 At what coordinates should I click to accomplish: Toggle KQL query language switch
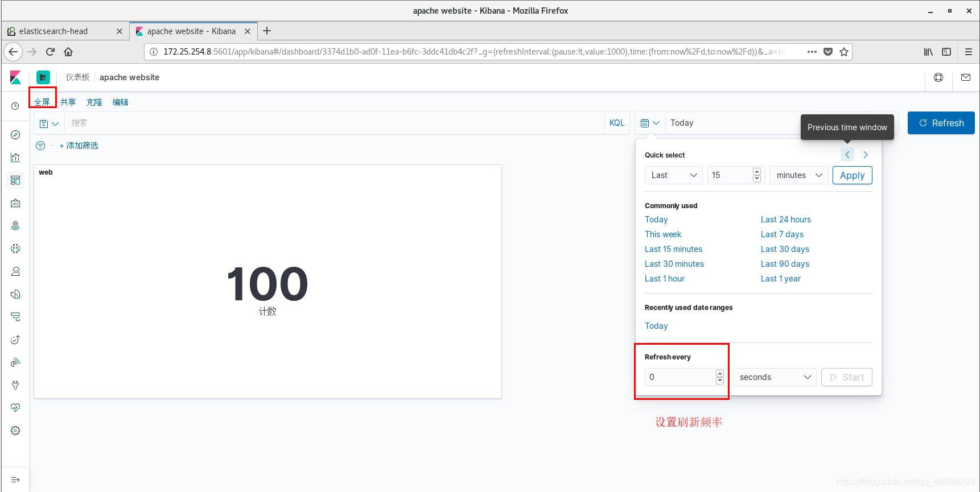[617, 123]
